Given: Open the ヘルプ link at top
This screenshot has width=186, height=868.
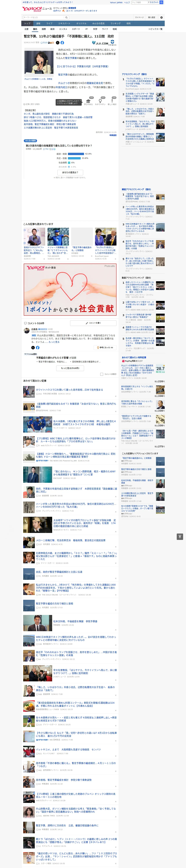Looking at the screenshot, I should pos(127,2).
